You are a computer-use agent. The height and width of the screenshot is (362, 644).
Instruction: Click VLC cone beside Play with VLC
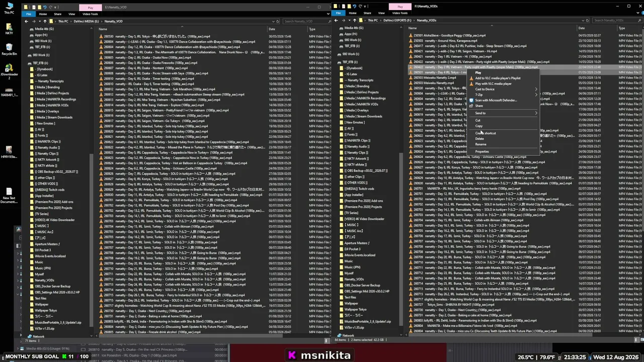point(471,84)
